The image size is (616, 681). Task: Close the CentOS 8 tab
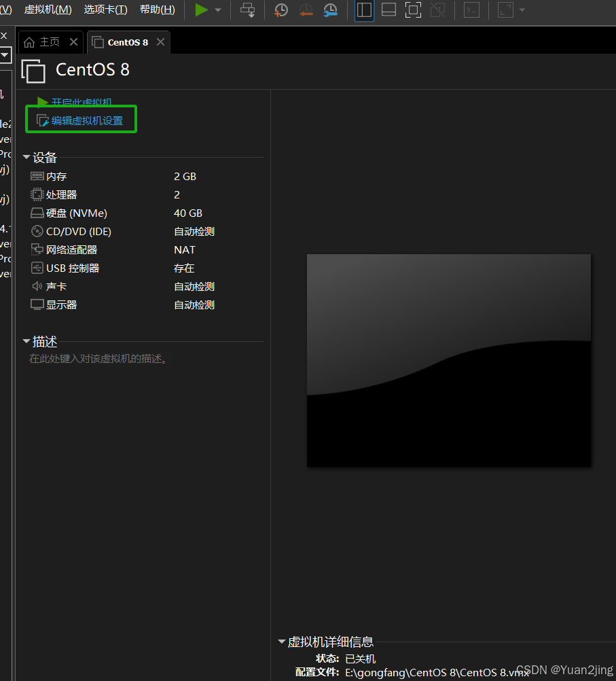(160, 41)
